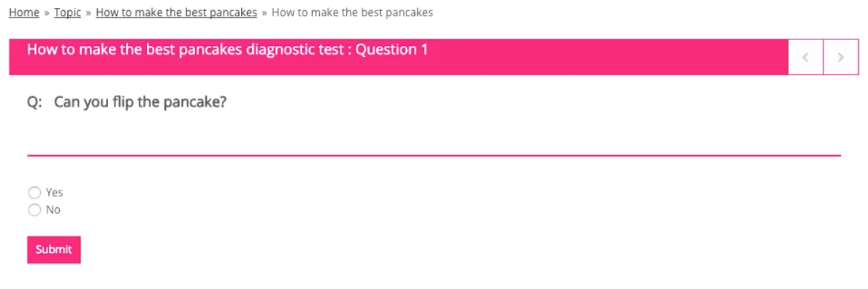Open the underlined 'How to make the best pancakes' link
Screen dimensions: 868x289
click(x=177, y=12)
